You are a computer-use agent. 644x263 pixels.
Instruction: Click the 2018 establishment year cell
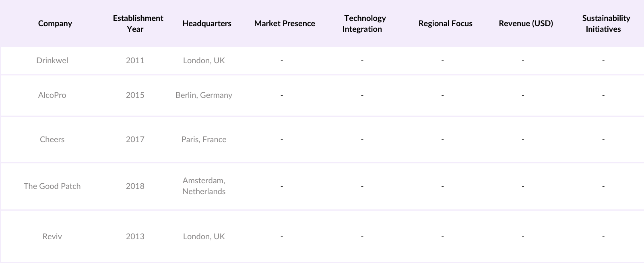(135, 186)
